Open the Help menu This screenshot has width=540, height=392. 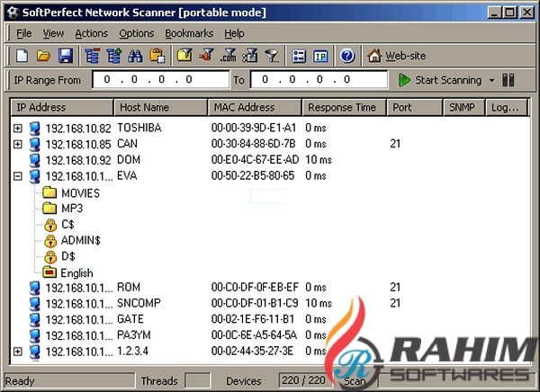click(x=235, y=33)
